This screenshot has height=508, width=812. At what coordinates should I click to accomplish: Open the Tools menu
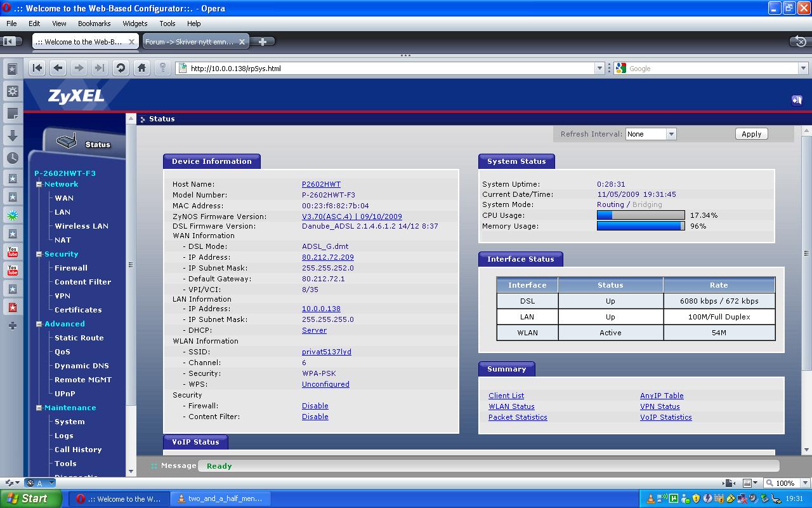(x=167, y=23)
